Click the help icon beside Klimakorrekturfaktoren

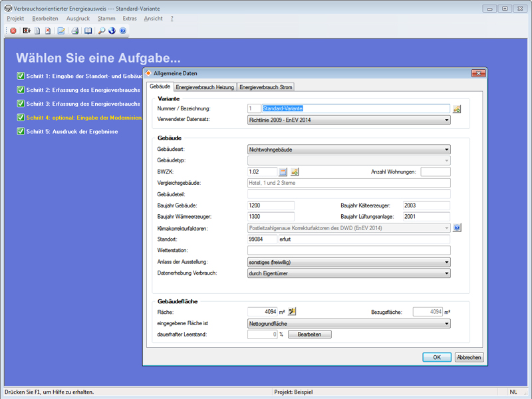coord(457,227)
